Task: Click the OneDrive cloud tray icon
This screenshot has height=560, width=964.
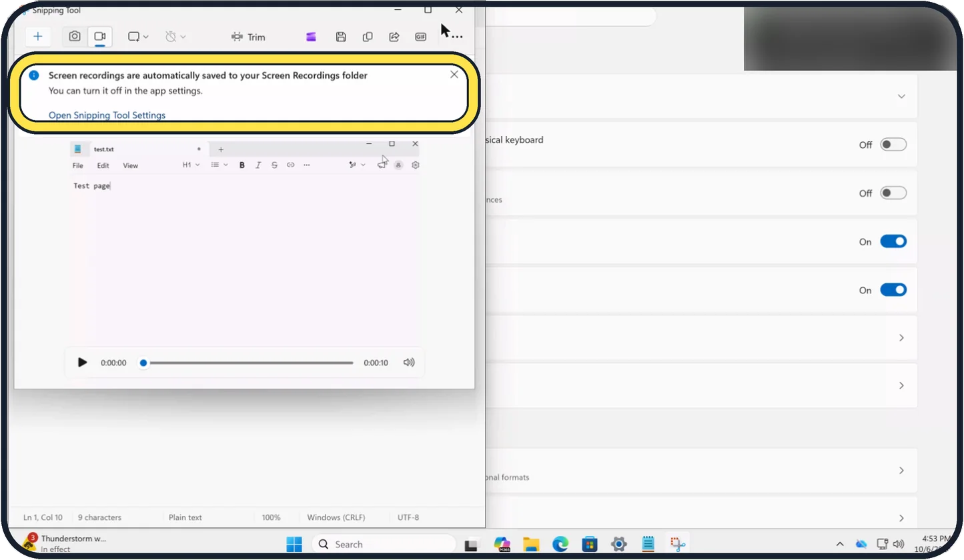Action: click(x=861, y=544)
